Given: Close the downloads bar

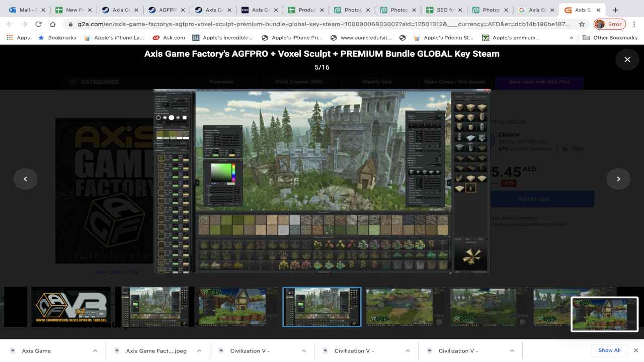Looking at the screenshot, I should (x=635, y=350).
